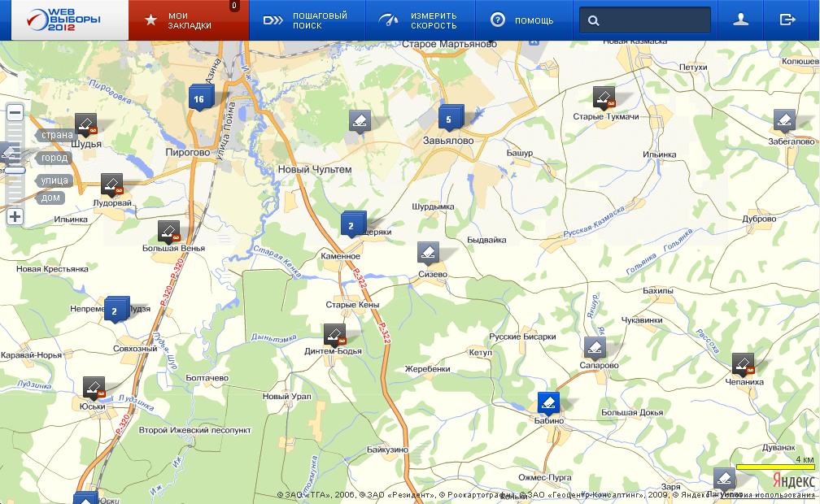Click the Каравай-Норья label
This screenshot has width=820, height=504.
32,355
